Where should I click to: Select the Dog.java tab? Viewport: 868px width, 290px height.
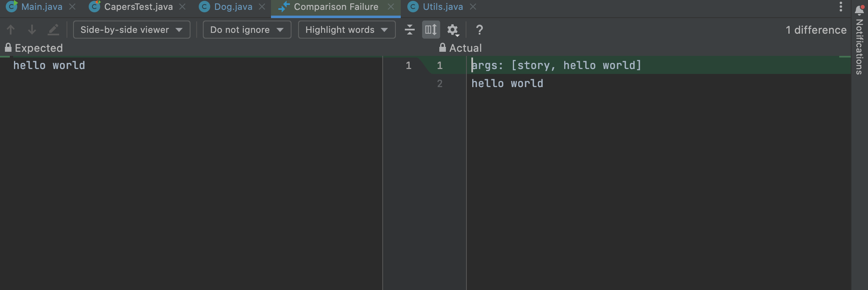(x=233, y=7)
